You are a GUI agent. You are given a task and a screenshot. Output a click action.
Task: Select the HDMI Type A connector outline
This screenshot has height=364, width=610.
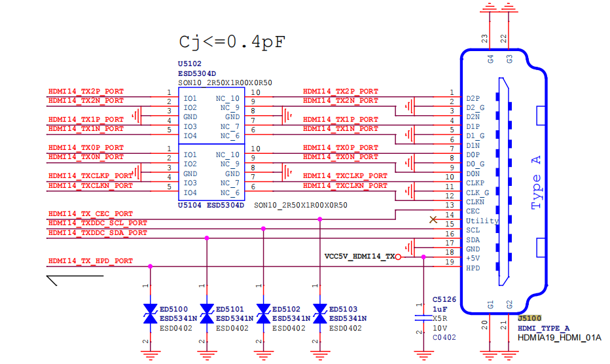pyautogui.click(x=504, y=181)
